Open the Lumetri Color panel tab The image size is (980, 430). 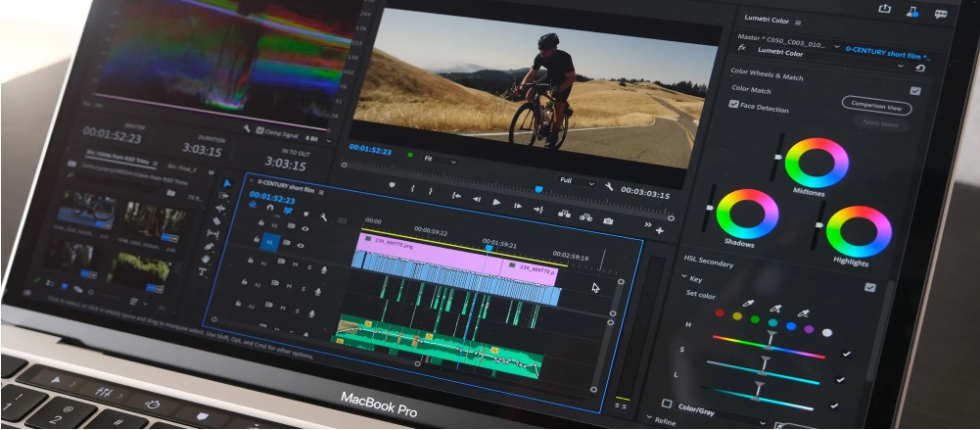[767, 20]
